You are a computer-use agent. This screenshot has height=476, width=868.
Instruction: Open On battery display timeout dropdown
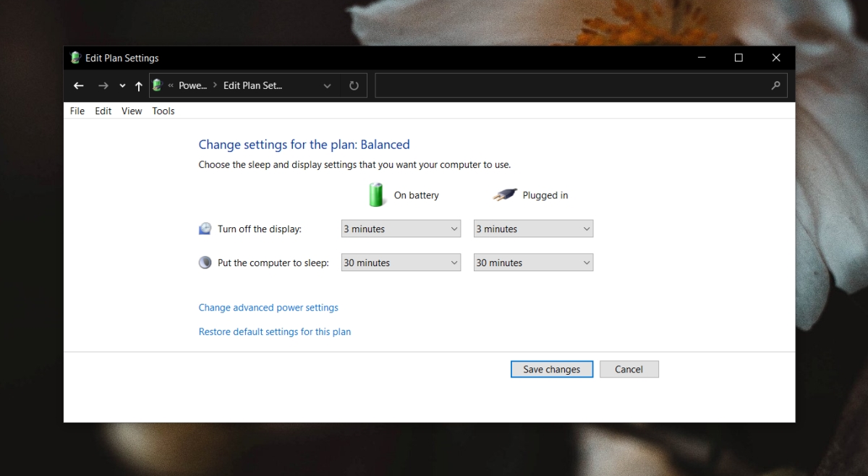[401, 229]
